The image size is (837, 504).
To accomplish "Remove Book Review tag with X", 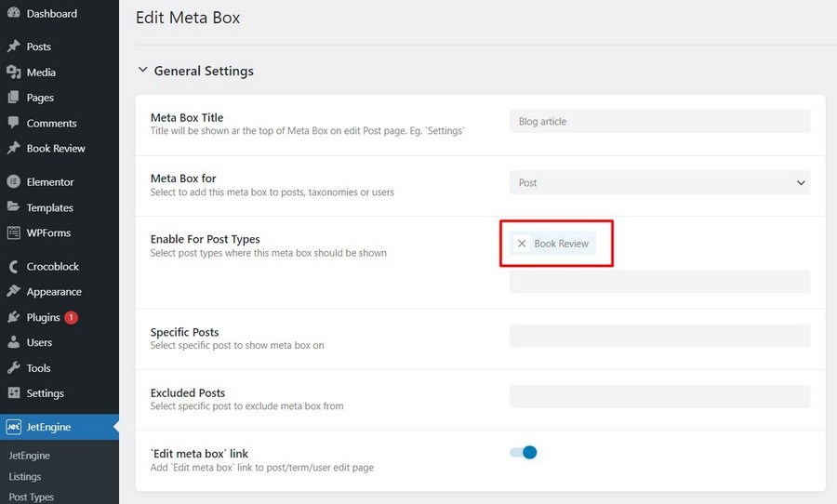I will (x=522, y=244).
